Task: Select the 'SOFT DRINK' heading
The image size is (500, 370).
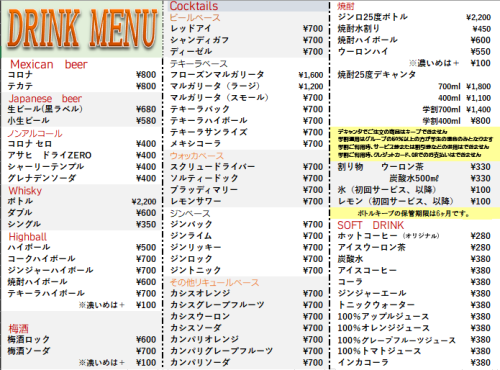Action: point(370,225)
